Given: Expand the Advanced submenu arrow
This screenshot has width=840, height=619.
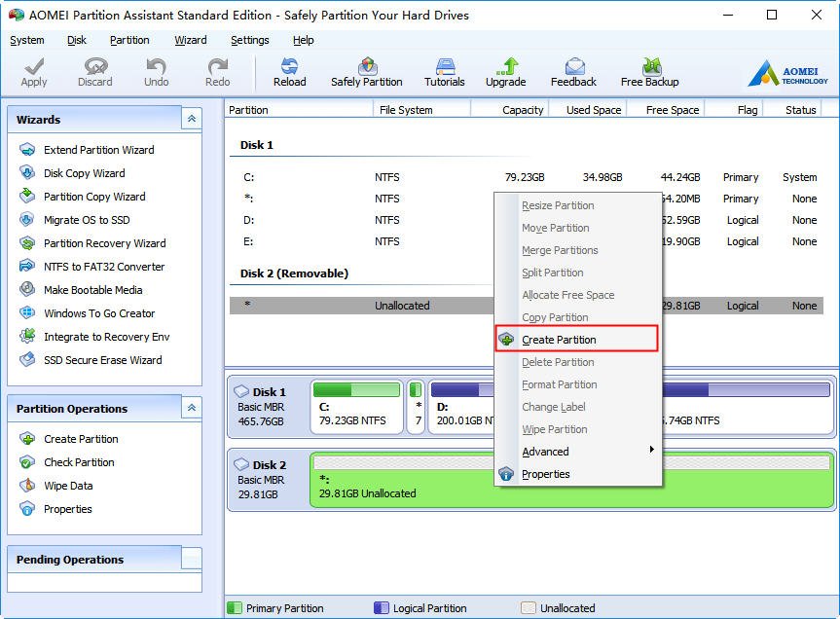Looking at the screenshot, I should 651,450.
